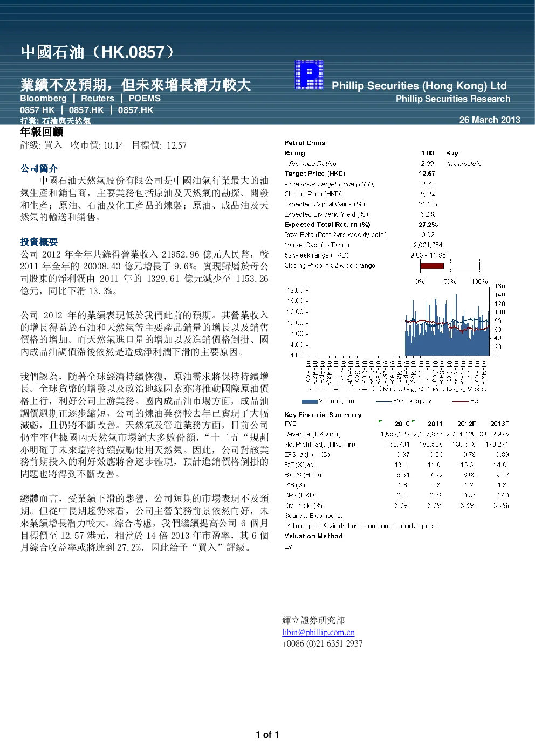
Task: Select the "Buy" rating value
Action: [452, 153]
